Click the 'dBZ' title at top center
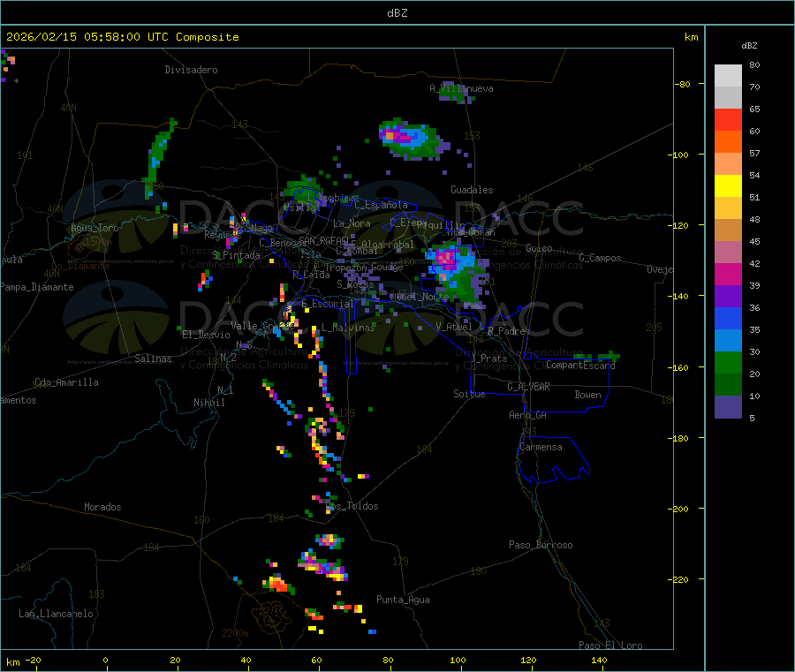Image resolution: width=795 pixels, height=672 pixels. pyautogui.click(x=397, y=13)
